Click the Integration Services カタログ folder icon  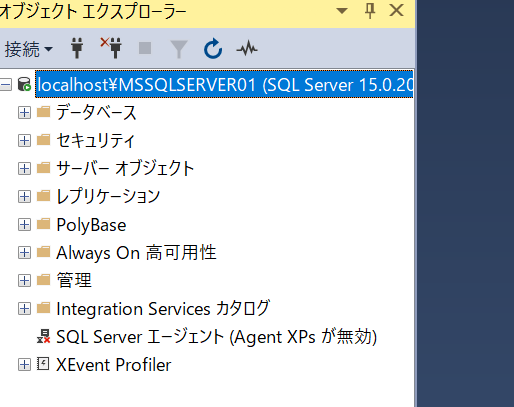point(43,308)
